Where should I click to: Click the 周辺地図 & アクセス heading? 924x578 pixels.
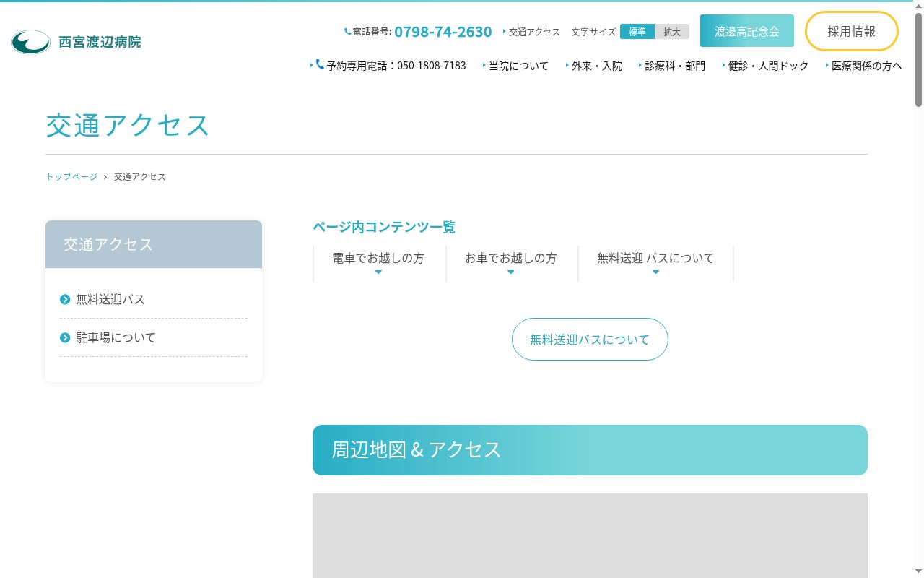590,450
